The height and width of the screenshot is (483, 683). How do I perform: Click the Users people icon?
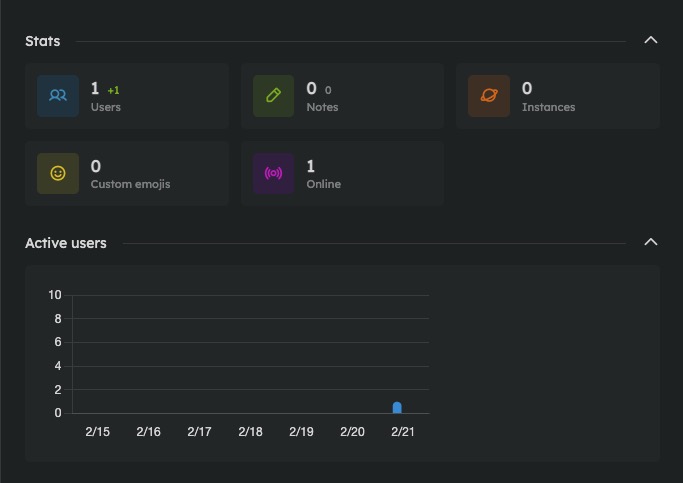coord(58,96)
